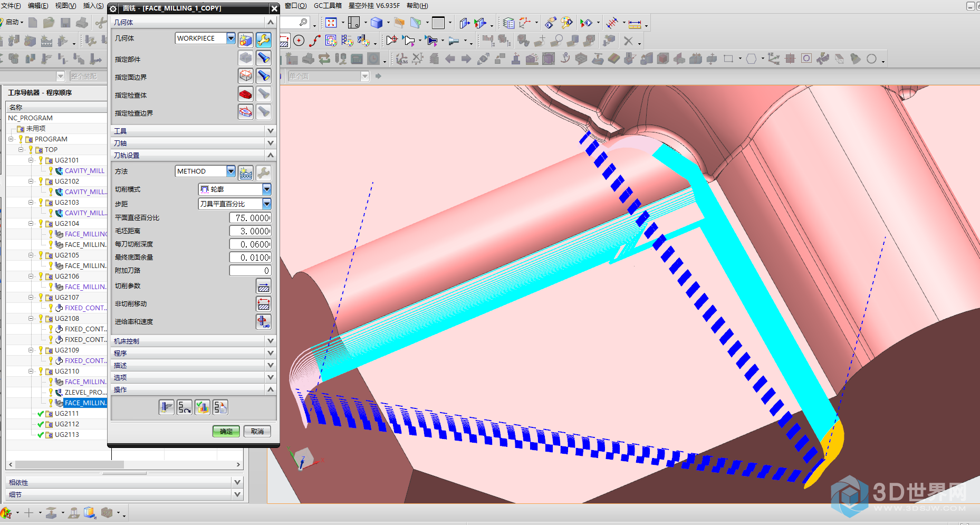Expand the 相依性 panel
The image size is (980, 525).
pyautogui.click(x=237, y=482)
